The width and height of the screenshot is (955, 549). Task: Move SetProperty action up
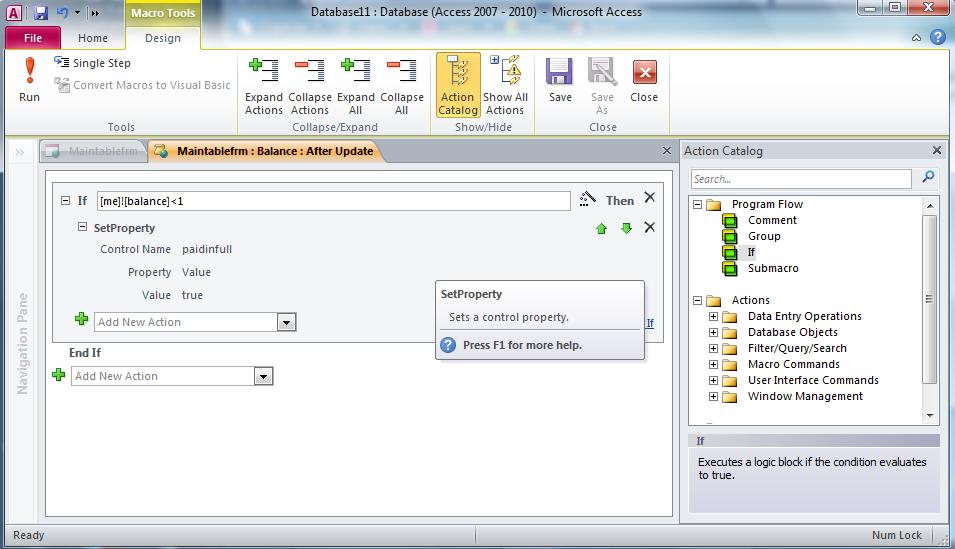click(x=601, y=228)
